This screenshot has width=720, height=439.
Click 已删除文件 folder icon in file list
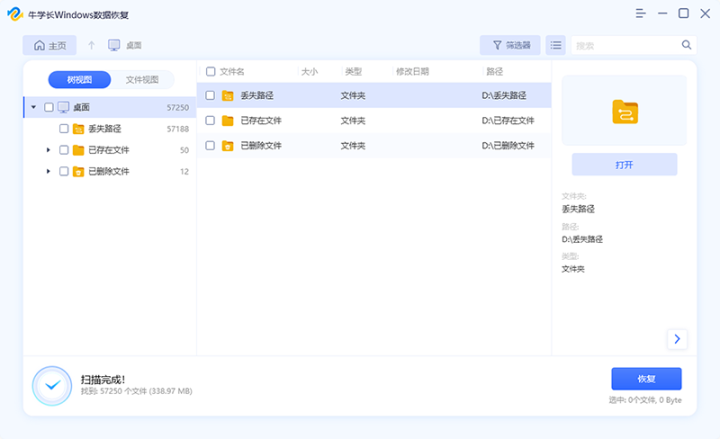point(228,146)
